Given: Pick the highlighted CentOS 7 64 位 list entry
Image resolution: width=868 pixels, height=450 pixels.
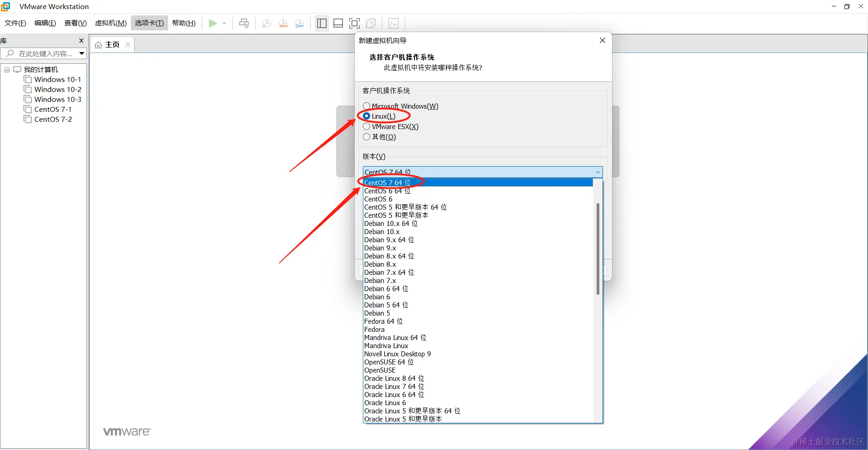Looking at the screenshot, I should point(478,182).
